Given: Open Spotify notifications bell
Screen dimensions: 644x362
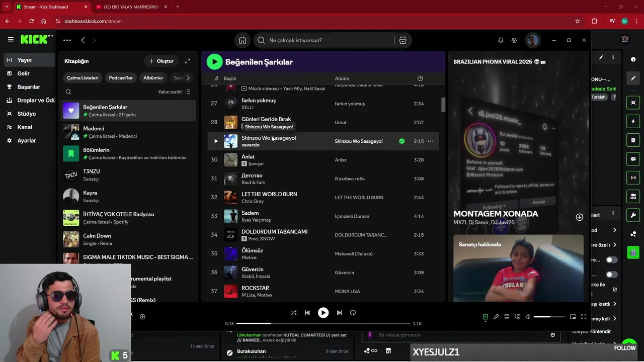Looking at the screenshot, I should click(501, 40).
